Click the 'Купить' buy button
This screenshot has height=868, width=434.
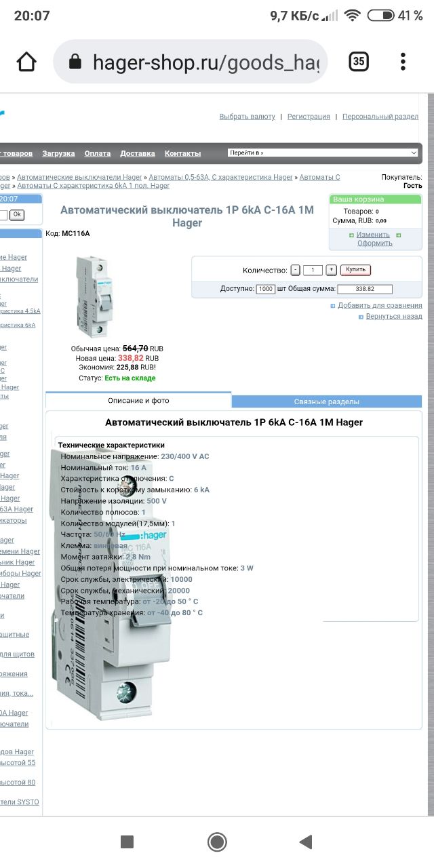coord(355,270)
